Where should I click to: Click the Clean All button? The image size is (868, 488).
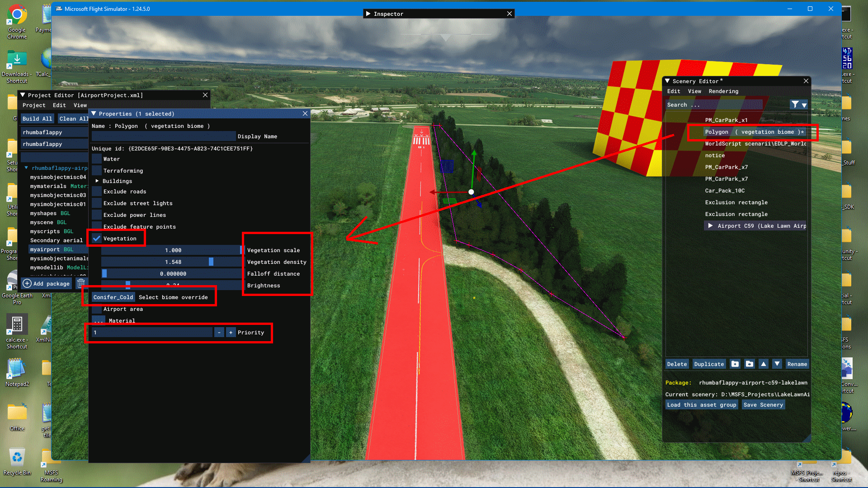(x=73, y=119)
